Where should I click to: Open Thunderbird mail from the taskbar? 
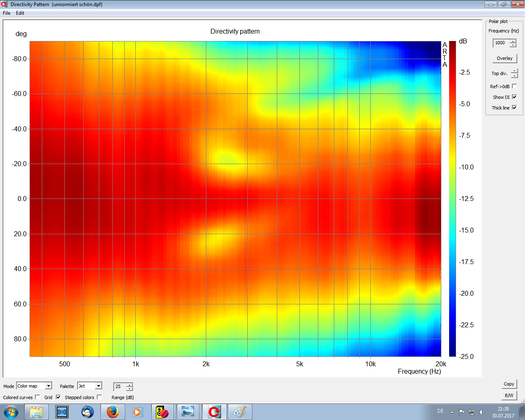pyautogui.click(x=87, y=411)
